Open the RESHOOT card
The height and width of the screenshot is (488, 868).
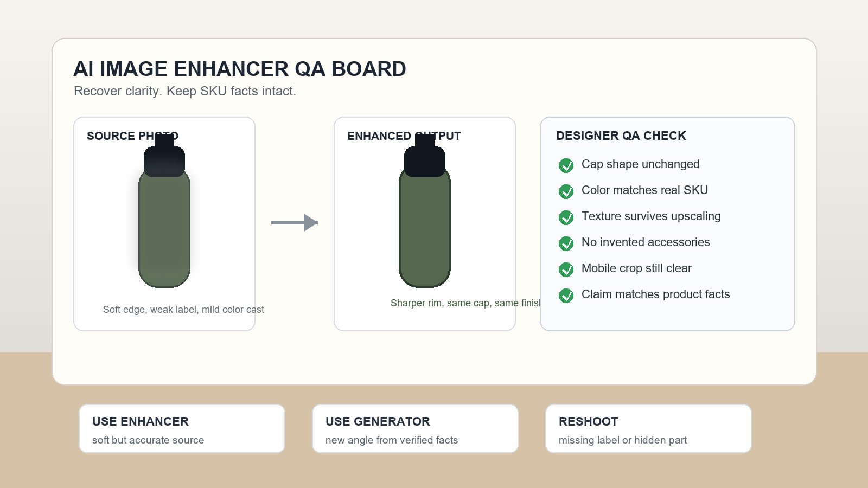648,428
